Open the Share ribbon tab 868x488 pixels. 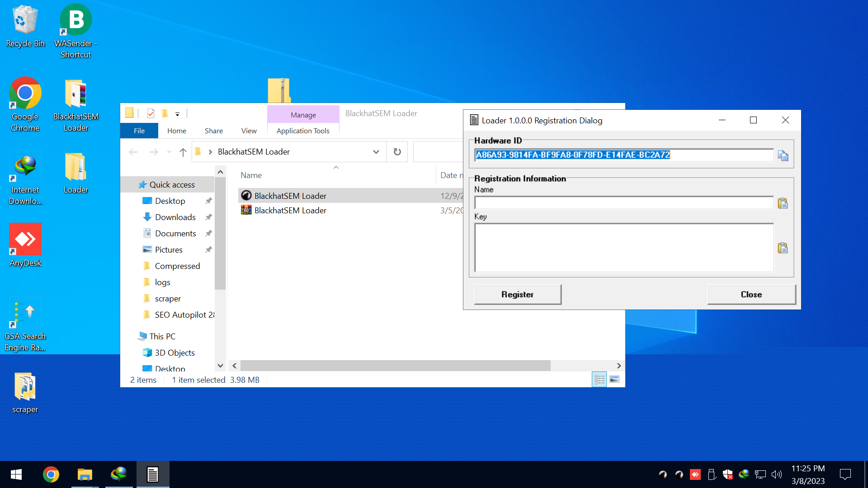click(213, 131)
